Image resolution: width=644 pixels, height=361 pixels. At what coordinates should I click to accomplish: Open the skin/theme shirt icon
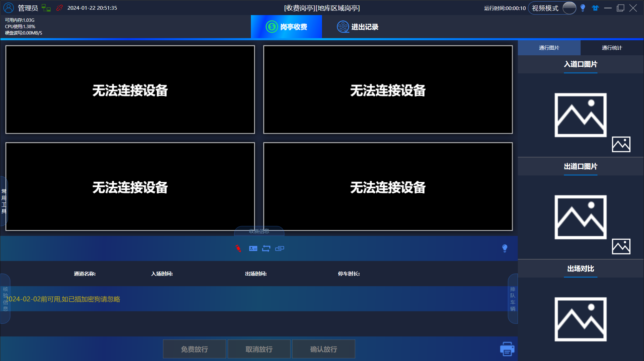pos(595,8)
